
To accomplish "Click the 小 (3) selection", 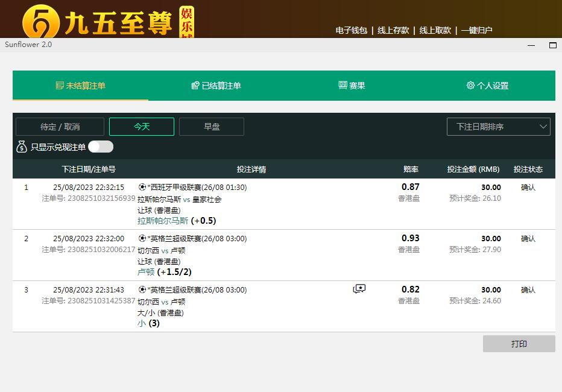I will [148, 323].
